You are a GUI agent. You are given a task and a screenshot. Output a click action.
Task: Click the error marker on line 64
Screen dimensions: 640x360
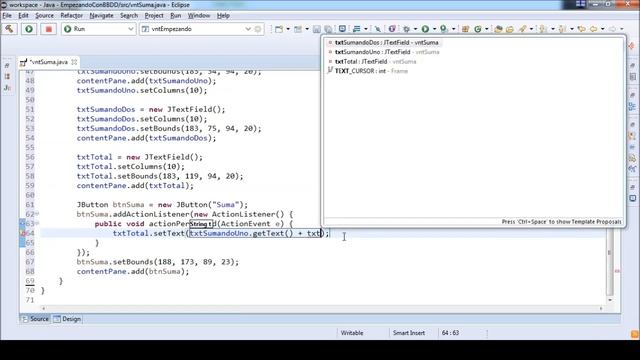(22, 233)
